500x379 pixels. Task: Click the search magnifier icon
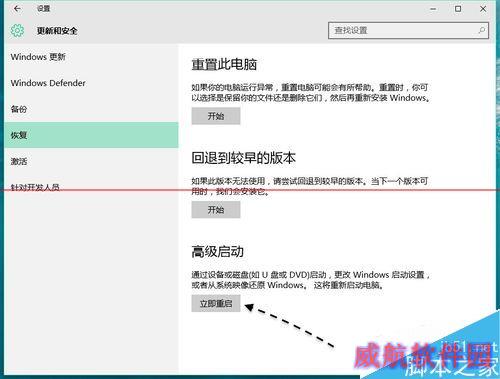(481, 30)
